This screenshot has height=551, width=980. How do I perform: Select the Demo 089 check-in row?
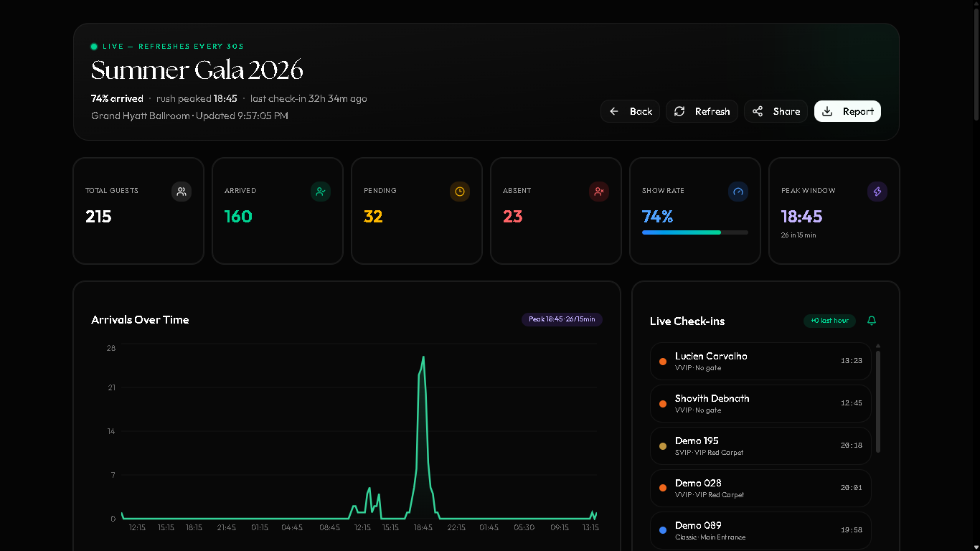coord(760,530)
